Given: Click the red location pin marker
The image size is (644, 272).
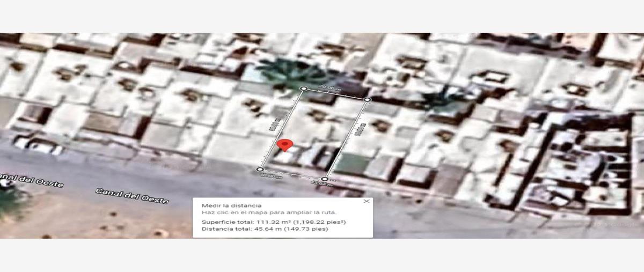Looking at the screenshot, I should pos(286,145).
